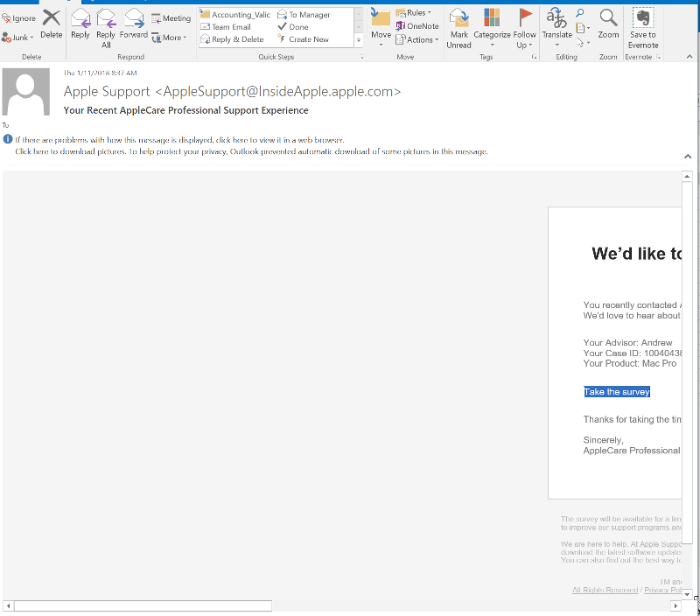Send message to OneNote
The image size is (700, 616).
tap(417, 26)
